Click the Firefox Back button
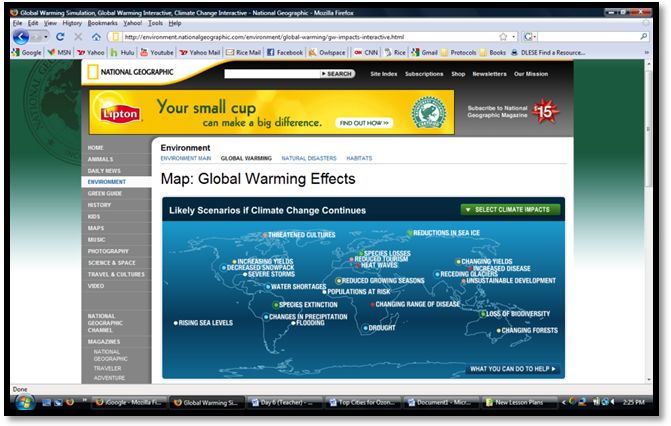 click(x=21, y=37)
